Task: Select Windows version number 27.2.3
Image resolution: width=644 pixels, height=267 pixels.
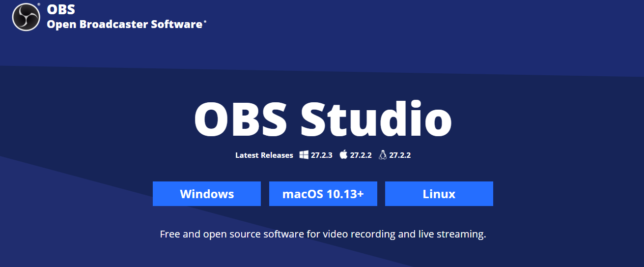Action: click(x=322, y=155)
